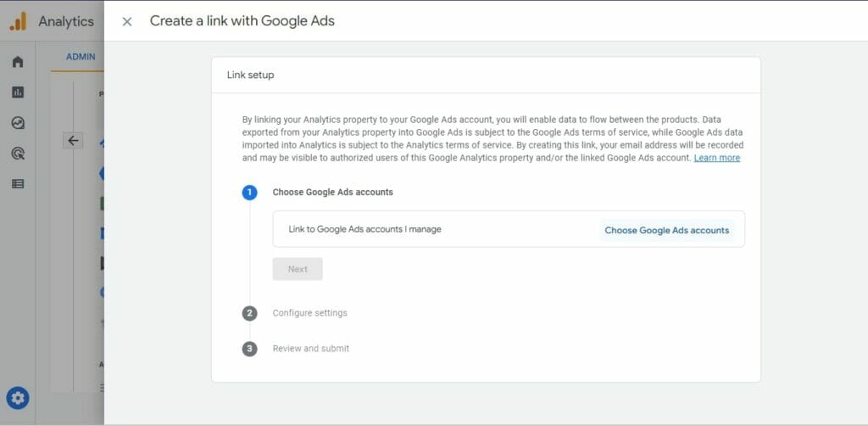This screenshot has width=868, height=426.
Task: Click the 'Create a link with Google Ads' title
Action: click(x=242, y=21)
